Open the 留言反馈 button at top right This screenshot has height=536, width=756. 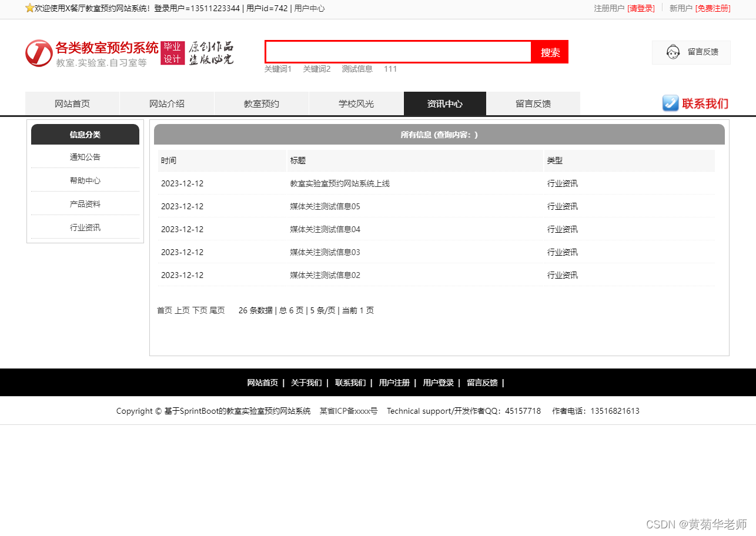click(x=691, y=52)
